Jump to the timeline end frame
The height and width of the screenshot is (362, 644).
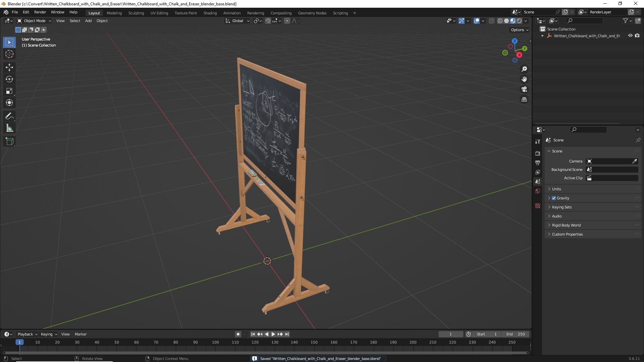[x=287, y=334]
